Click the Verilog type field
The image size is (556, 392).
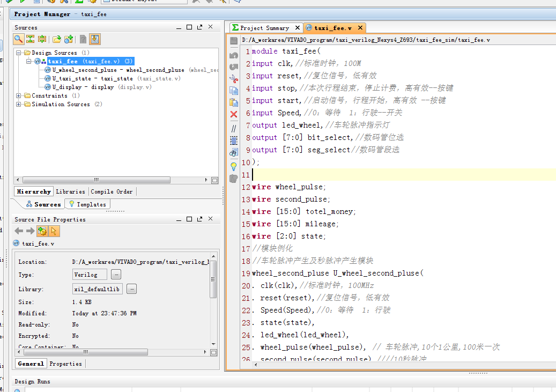pyautogui.click(x=90, y=275)
